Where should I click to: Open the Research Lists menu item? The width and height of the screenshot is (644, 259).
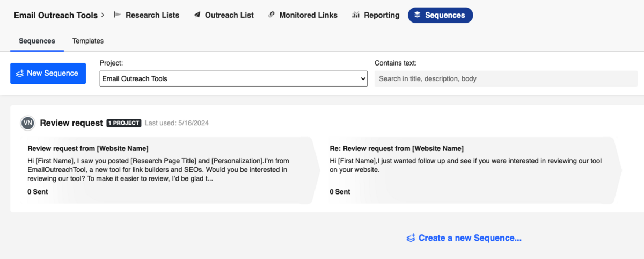(x=152, y=15)
